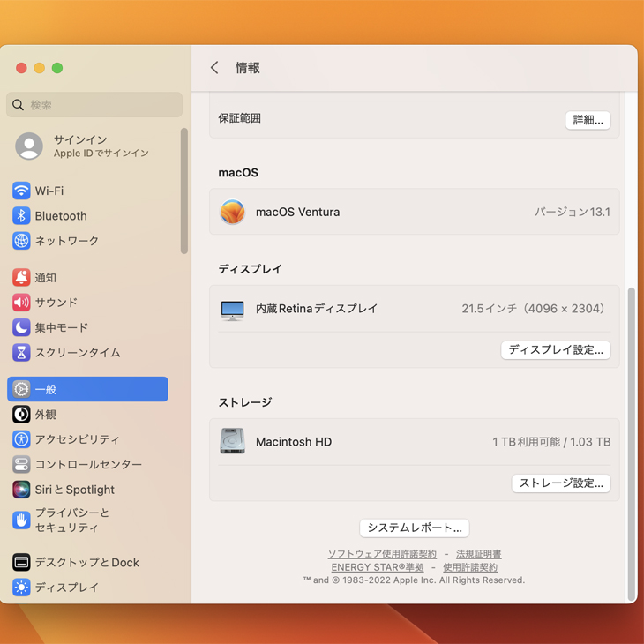Click the 情報 title heading
Screen dimensions: 644x644
[x=247, y=68]
